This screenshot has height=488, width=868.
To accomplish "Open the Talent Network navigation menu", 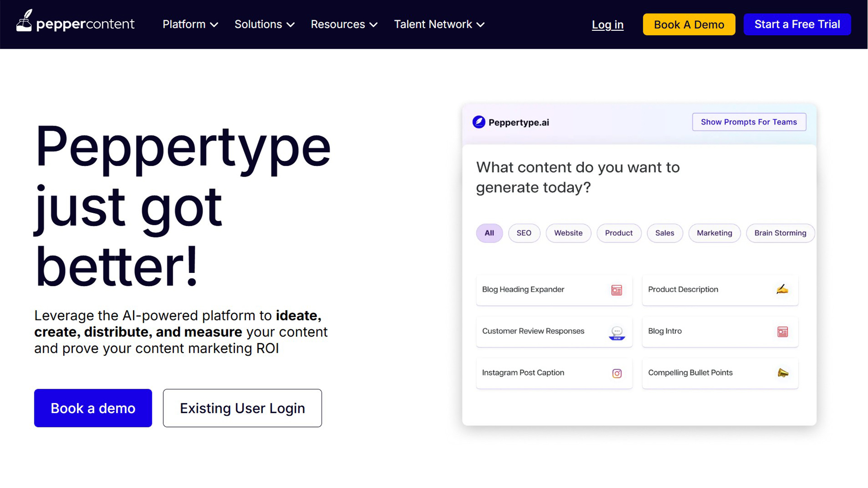I will click(439, 24).
